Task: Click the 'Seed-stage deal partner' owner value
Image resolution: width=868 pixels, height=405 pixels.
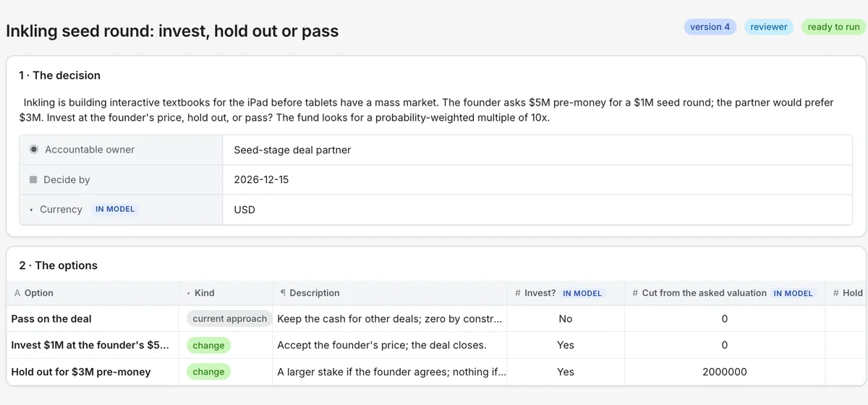Action: [x=292, y=150]
